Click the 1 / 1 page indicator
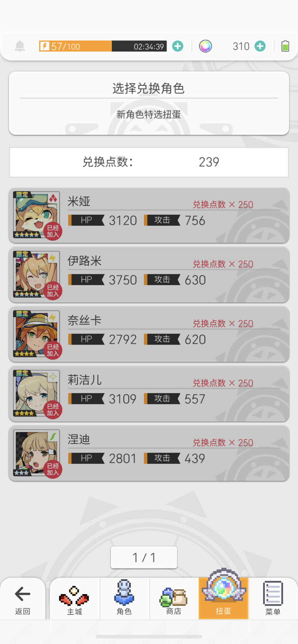298x644 pixels. 144,557
